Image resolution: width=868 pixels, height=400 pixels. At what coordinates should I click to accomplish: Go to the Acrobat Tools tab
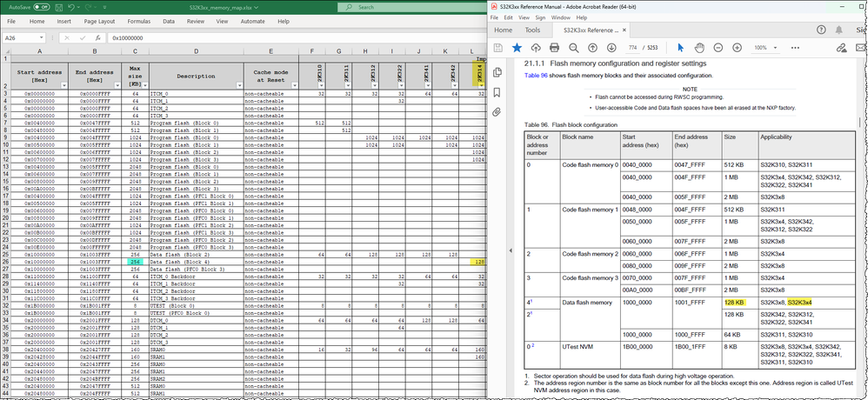pos(532,30)
